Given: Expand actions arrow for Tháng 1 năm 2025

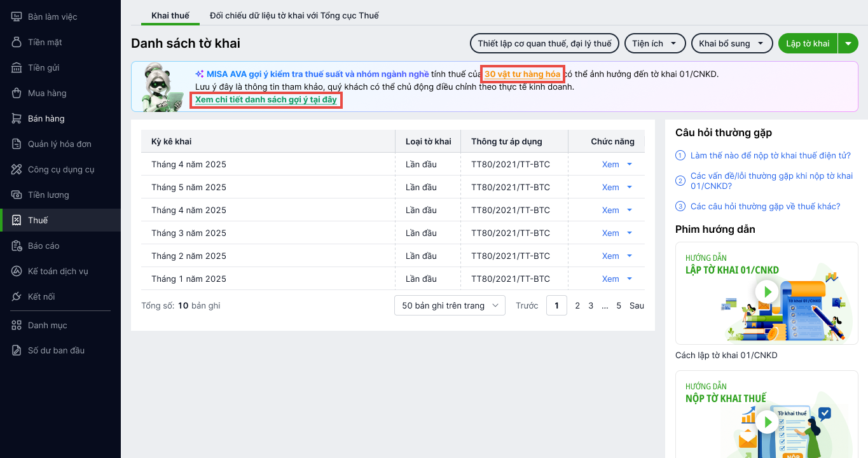Looking at the screenshot, I should tap(630, 279).
